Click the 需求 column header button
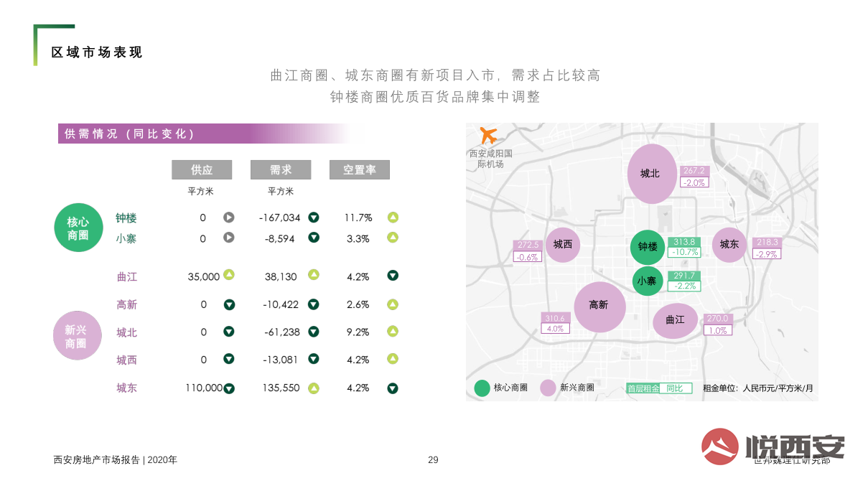Viewport: 868px width, 486px height. tap(281, 170)
